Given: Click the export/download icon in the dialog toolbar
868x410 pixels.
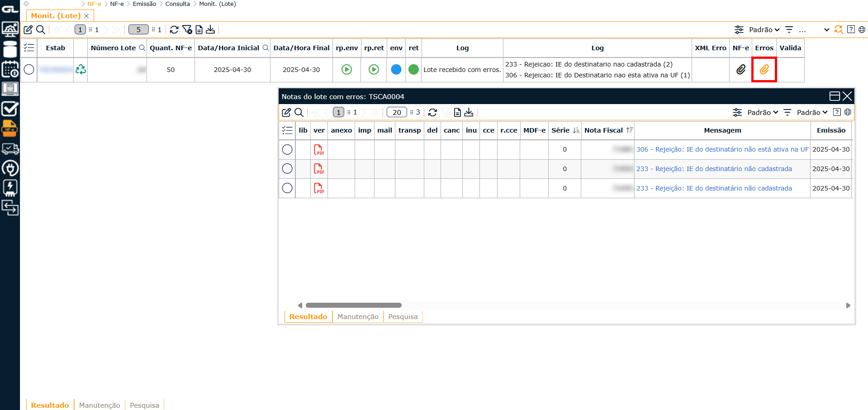Looking at the screenshot, I should pos(469,112).
